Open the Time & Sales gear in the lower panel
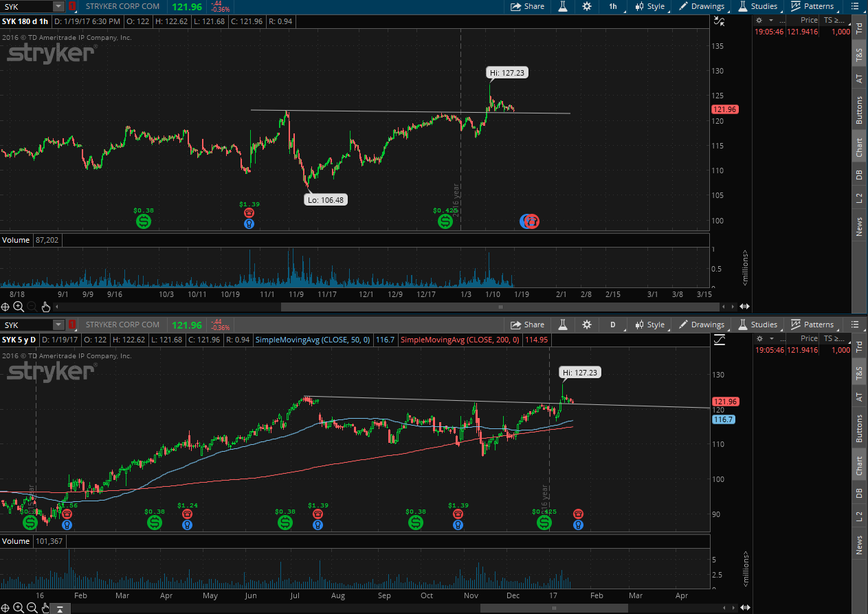The width and height of the screenshot is (868, 614). (x=759, y=338)
